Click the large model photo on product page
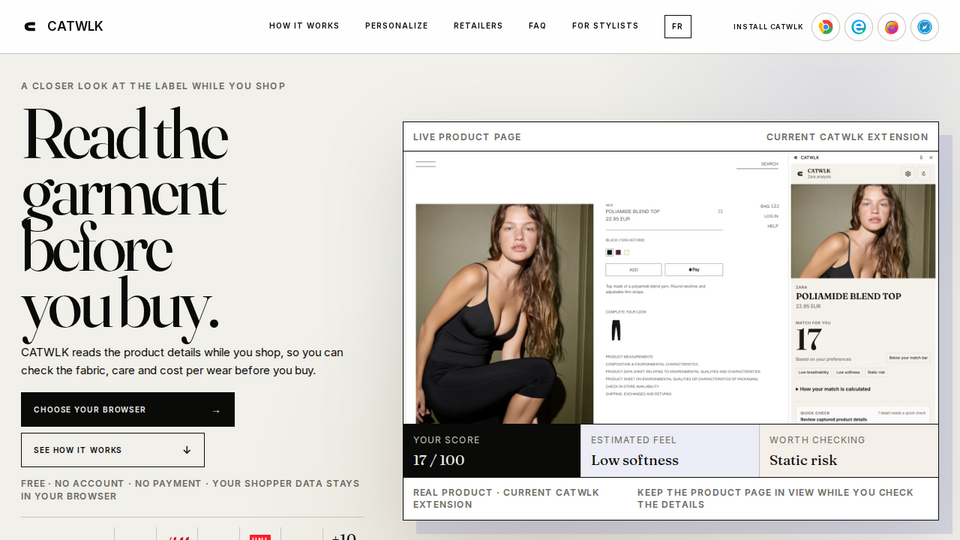Image resolution: width=960 pixels, height=540 pixels. click(504, 313)
